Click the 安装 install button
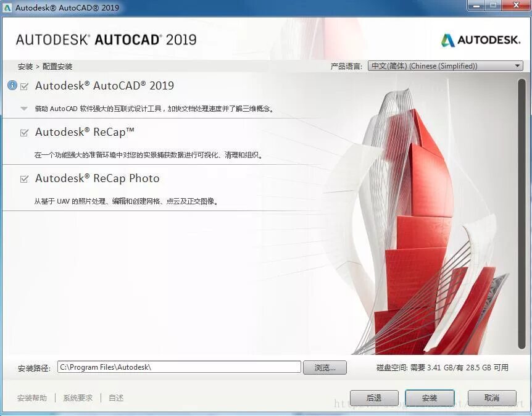 (x=430, y=397)
